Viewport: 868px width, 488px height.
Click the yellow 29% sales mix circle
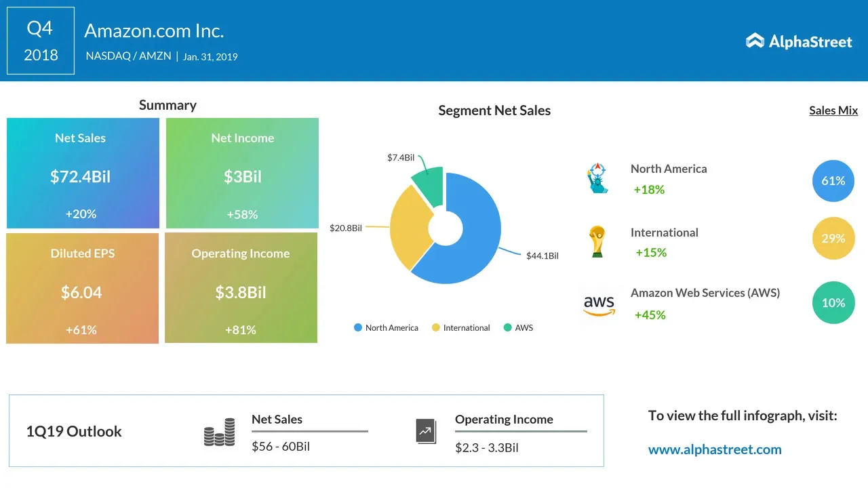[x=833, y=239]
